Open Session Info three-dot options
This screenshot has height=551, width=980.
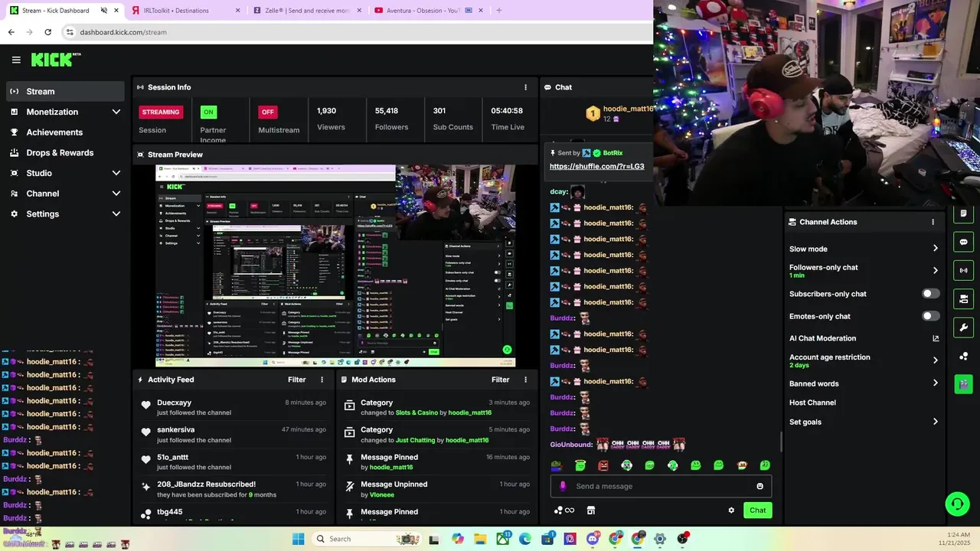pyautogui.click(x=525, y=87)
